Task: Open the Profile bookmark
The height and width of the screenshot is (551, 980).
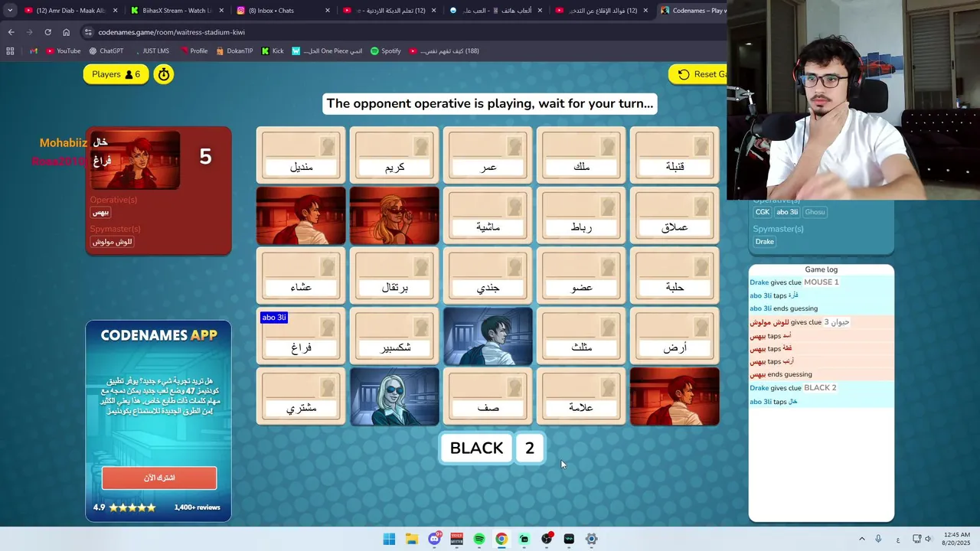Action: [x=194, y=51]
